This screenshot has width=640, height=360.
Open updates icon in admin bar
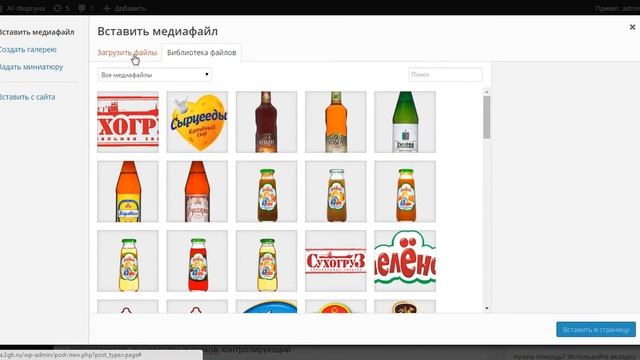(61, 8)
